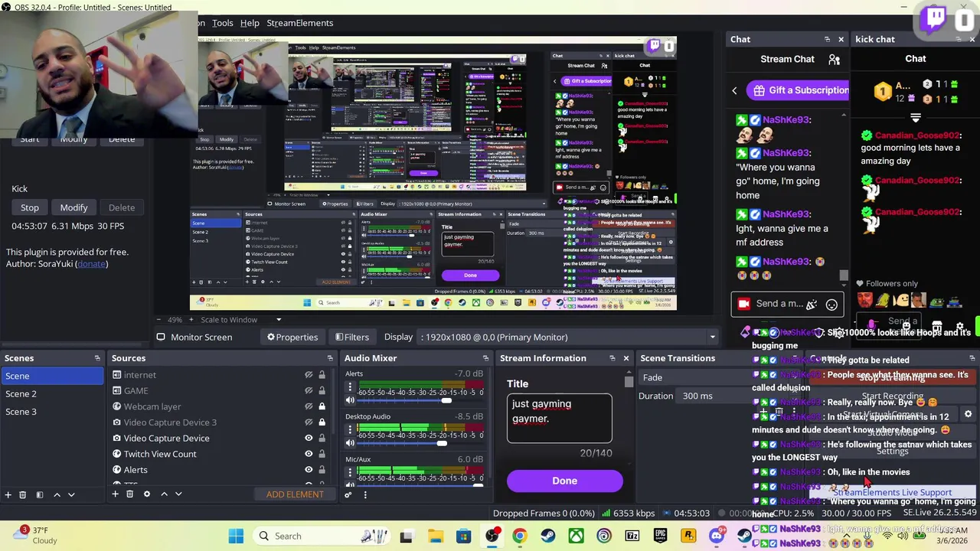The width and height of the screenshot is (980, 551).
Task: Go back with Stream Chat chevron
Action: [x=734, y=90]
